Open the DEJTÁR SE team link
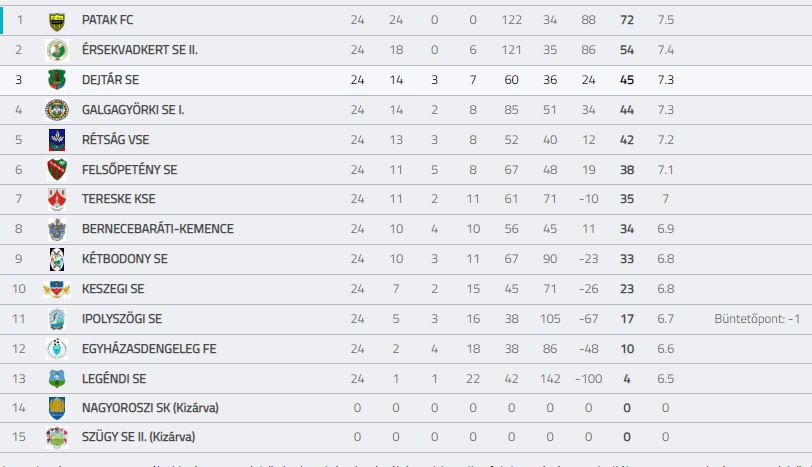Screen dimensions: 812x467 pos(110,80)
